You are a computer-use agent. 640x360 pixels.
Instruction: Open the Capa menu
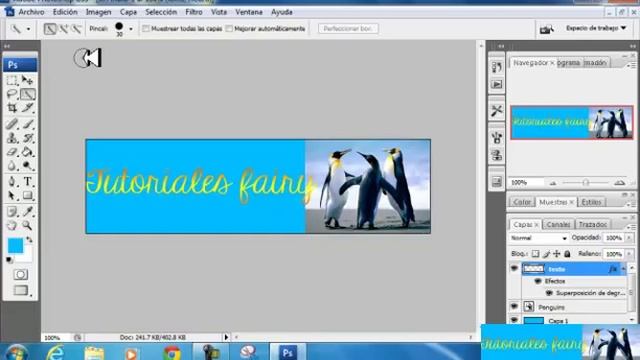pyautogui.click(x=128, y=12)
